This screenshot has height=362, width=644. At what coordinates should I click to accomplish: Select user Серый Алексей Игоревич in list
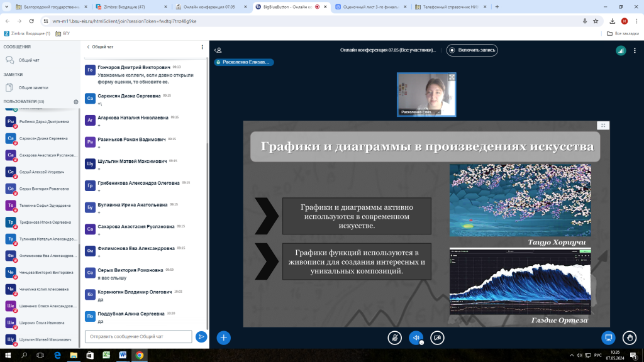pos(40,172)
